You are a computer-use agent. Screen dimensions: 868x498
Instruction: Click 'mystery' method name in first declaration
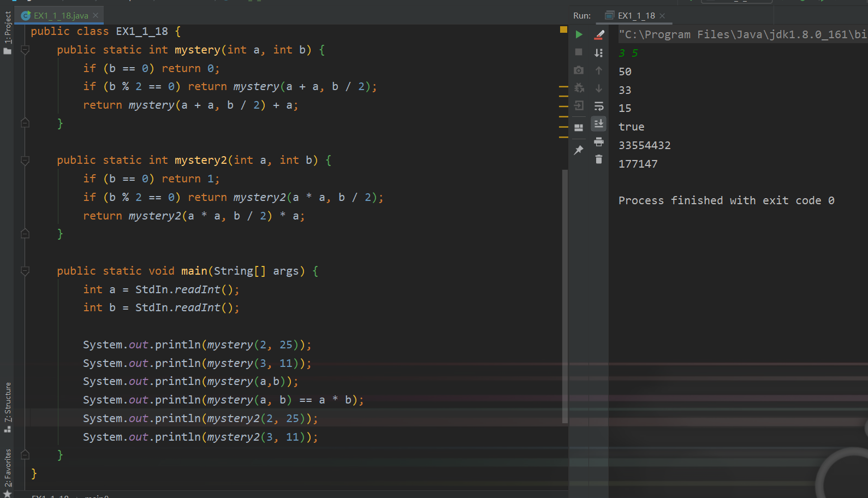tap(198, 50)
